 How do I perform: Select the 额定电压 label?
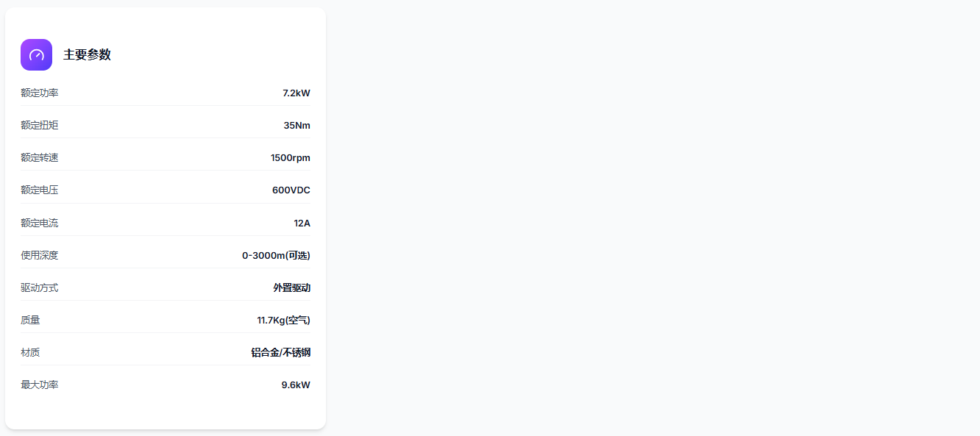[40, 190]
